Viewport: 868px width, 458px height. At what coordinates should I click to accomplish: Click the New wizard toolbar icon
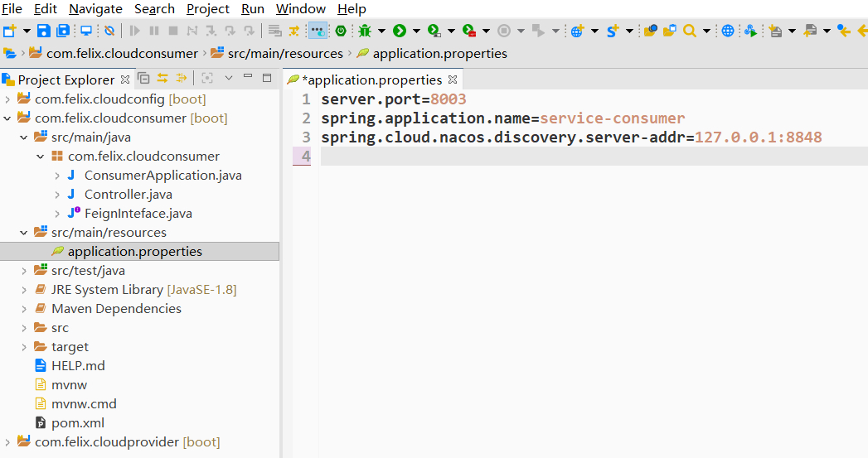click(x=10, y=31)
